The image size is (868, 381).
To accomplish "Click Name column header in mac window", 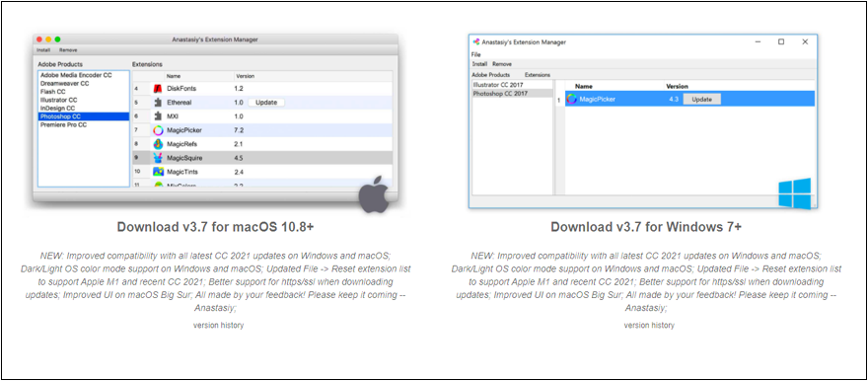I will pyautogui.click(x=174, y=76).
